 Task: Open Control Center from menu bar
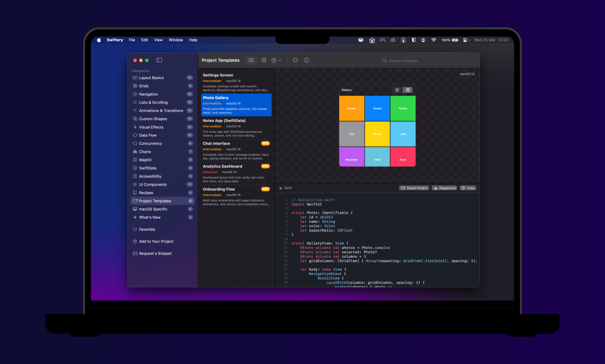[x=466, y=40]
